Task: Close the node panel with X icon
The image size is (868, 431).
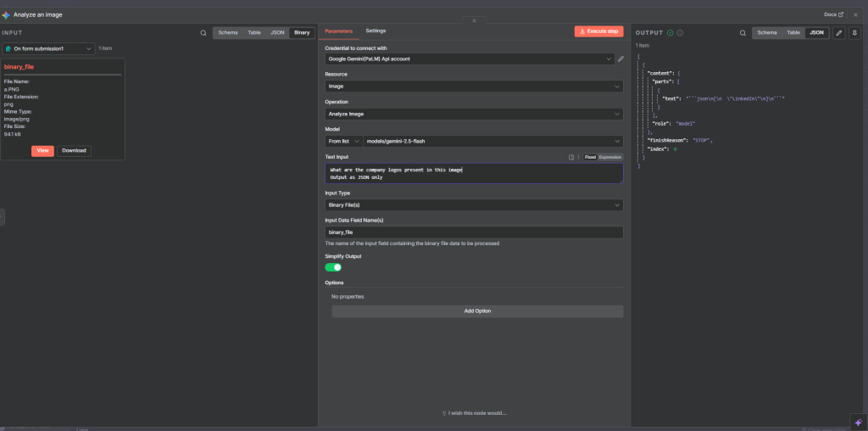Action: 855,14
